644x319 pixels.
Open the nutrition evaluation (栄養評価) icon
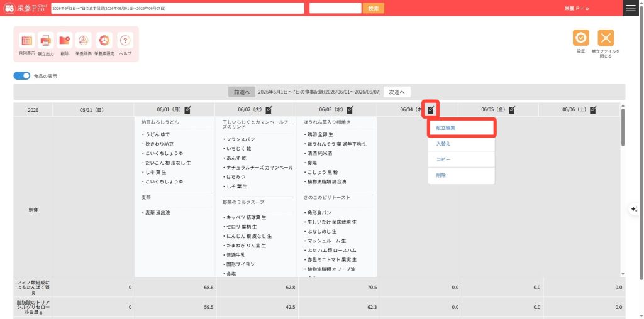point(84,41)
